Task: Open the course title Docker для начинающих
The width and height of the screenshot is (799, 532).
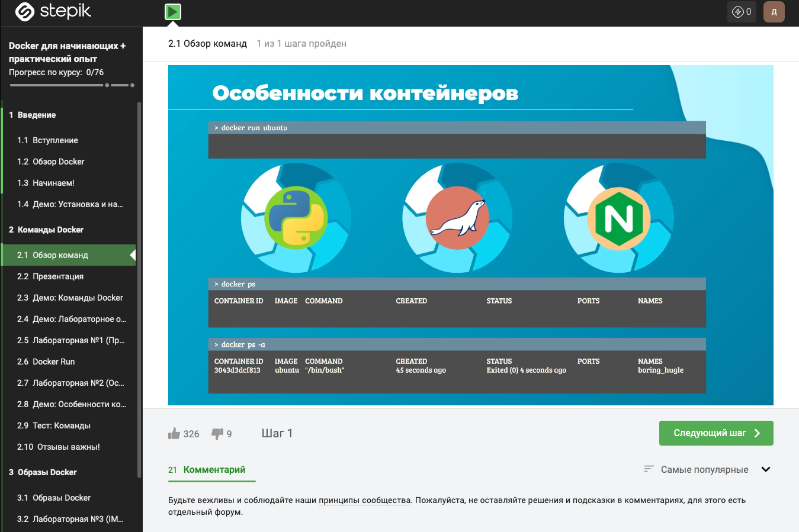Action: pos(67,52)
